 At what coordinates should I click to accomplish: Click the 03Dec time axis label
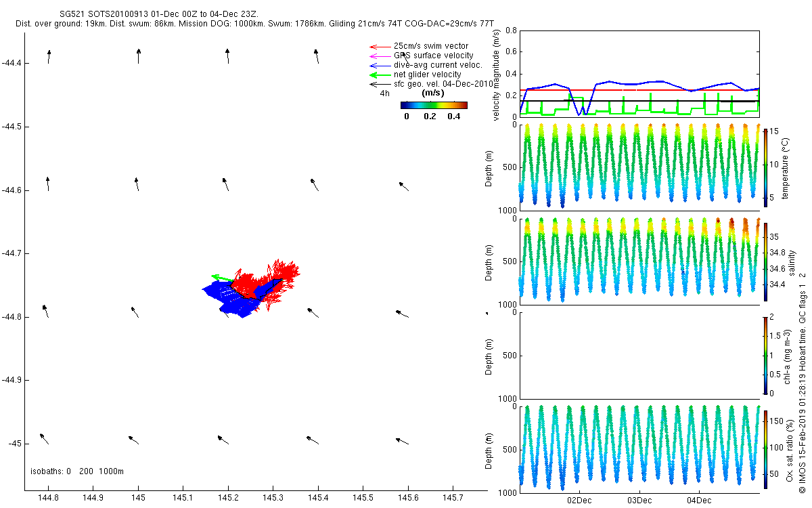[x=639, y=501]
